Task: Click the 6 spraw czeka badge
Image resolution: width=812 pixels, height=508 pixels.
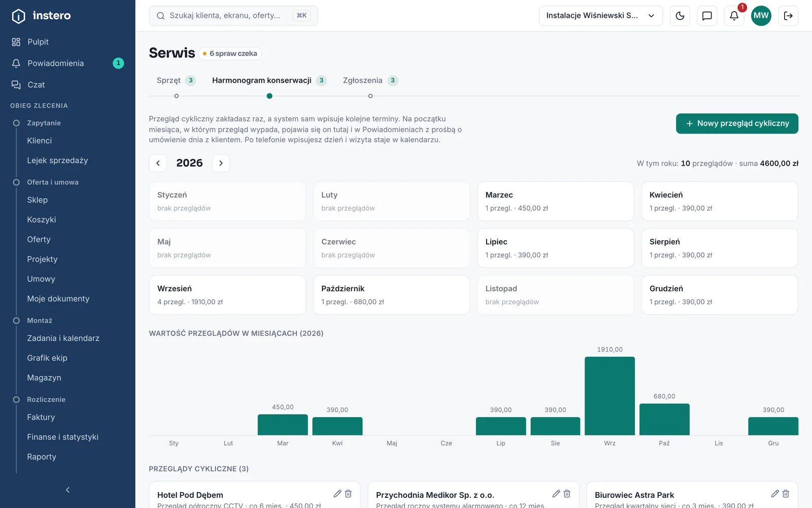Action: (230, 53)
